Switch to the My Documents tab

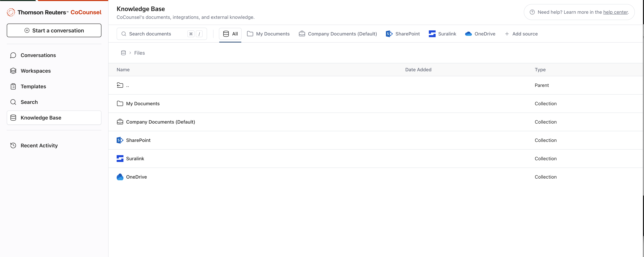268,34
